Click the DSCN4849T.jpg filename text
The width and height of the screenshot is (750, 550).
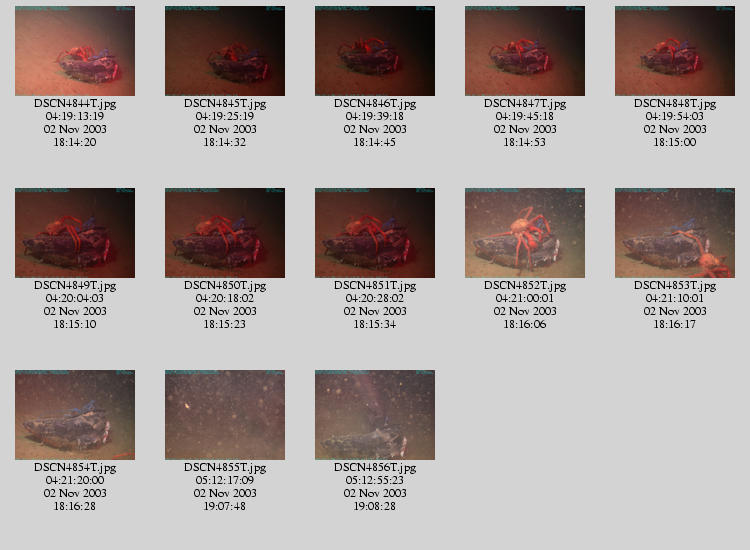click(75, 286)
